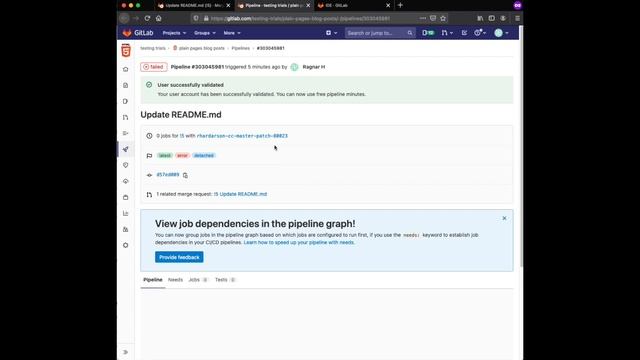Open Learn how to speed up pipeline link
Screen dimensions: 640x360
pyautogui.click(x=299, y=242)
